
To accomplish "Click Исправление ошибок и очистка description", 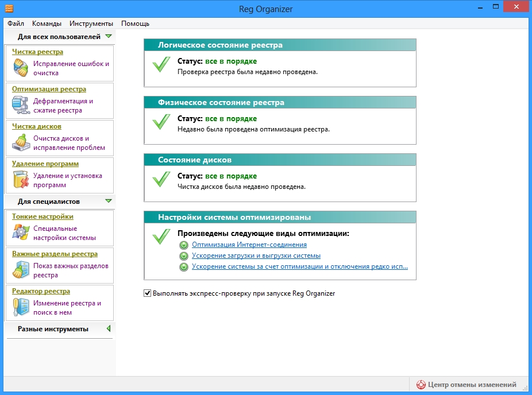I will 71,68.
